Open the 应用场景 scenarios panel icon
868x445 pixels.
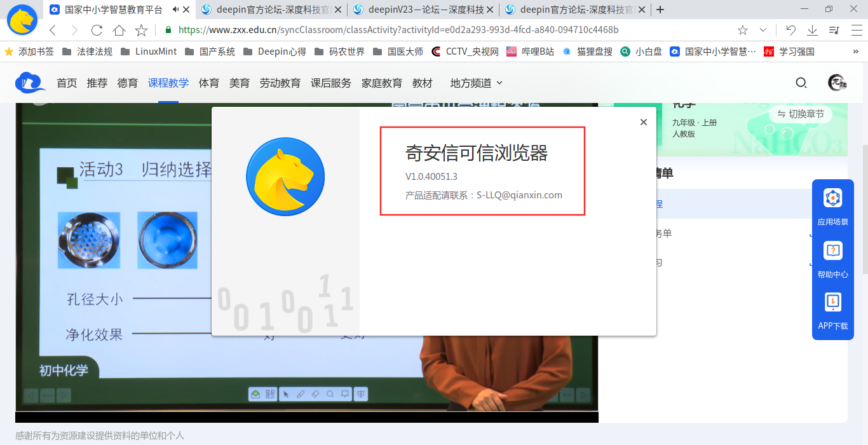pyautogui.click(x=833, y=198)
